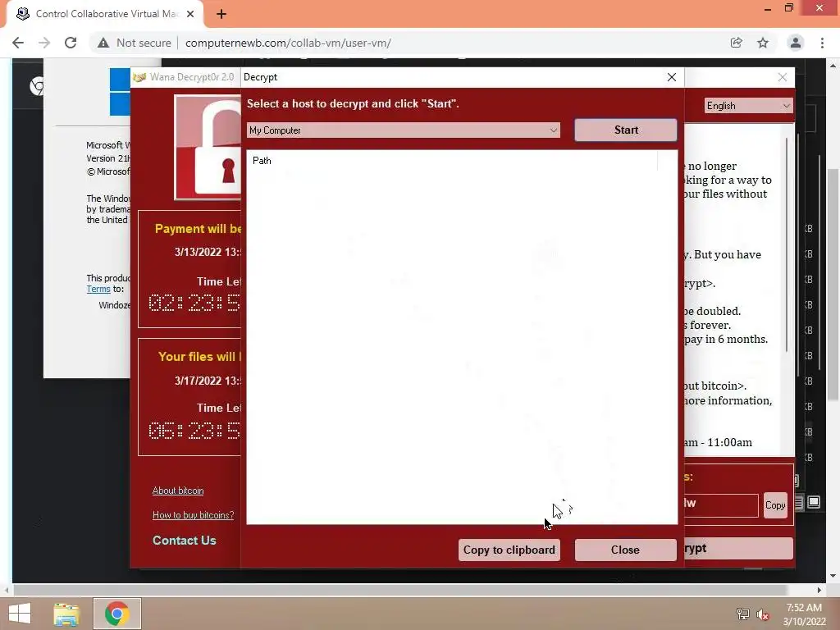
Task: Click Contact Us link
Action: point(185,541)
